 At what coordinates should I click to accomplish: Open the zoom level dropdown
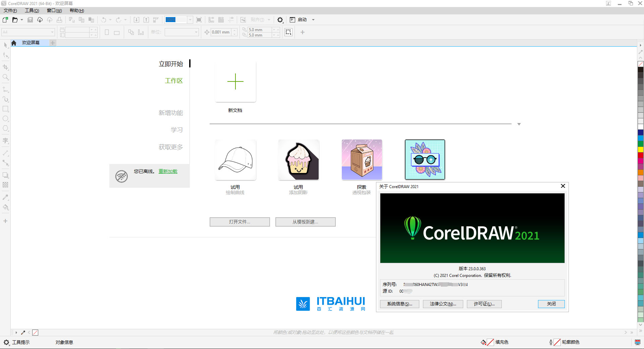pyautogui.click(x=190, y=20)
